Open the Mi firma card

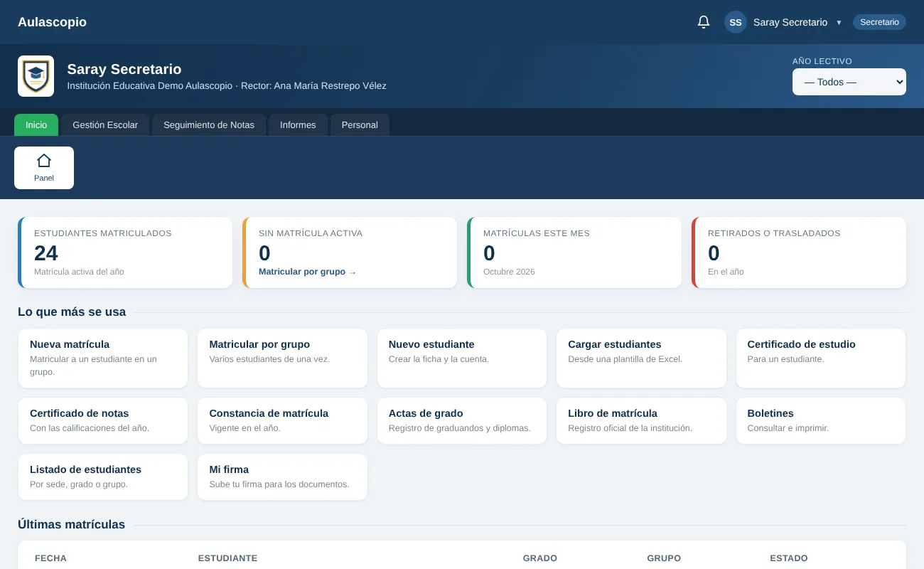(x=282, y=477)
